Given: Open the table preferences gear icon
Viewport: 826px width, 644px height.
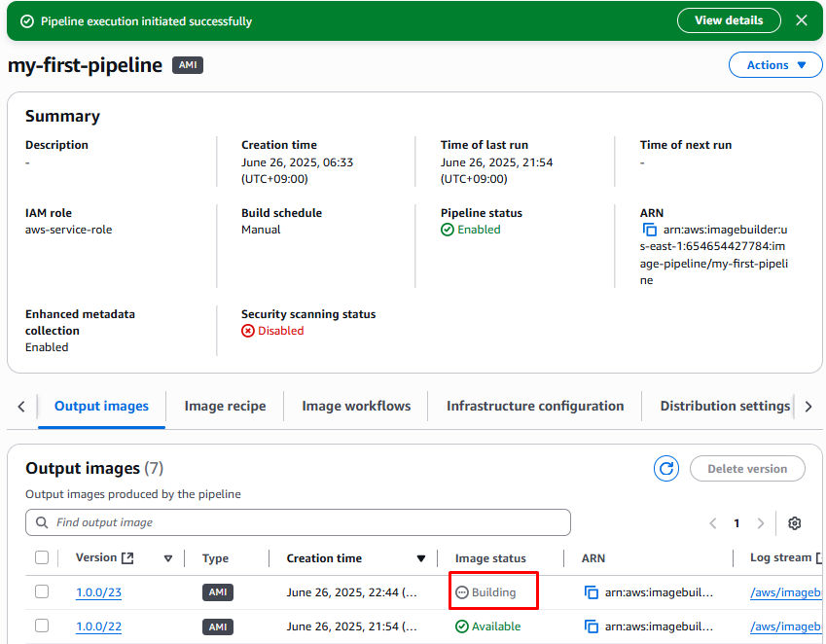Looking at the screenshot, I should [x=795, y=523].
